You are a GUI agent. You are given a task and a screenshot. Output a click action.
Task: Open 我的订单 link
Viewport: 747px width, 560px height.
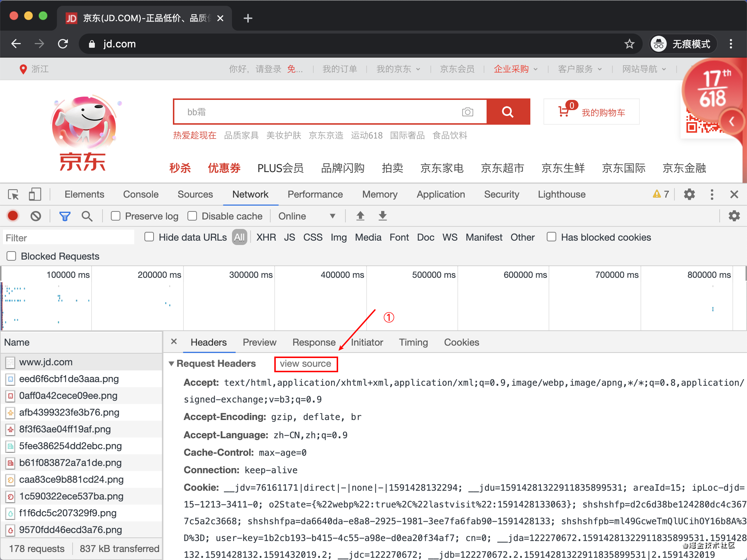pos(340,69)
